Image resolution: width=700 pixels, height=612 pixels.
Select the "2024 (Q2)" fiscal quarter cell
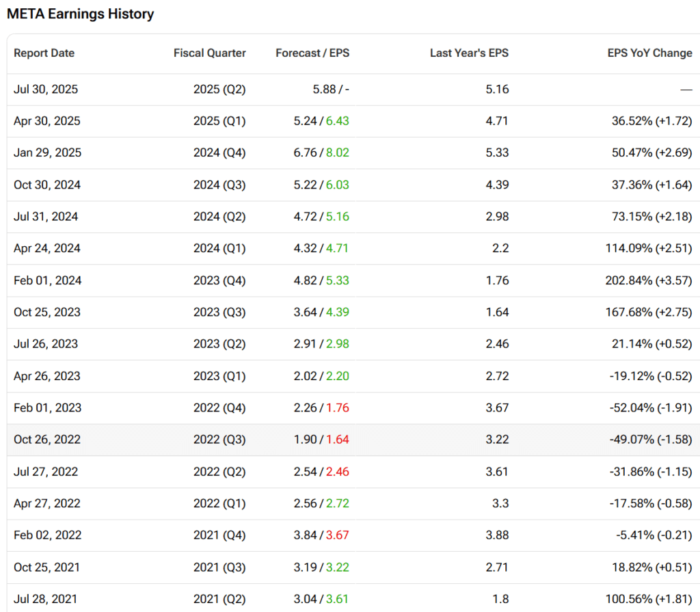pyautogui.click(x=219, y=217)
